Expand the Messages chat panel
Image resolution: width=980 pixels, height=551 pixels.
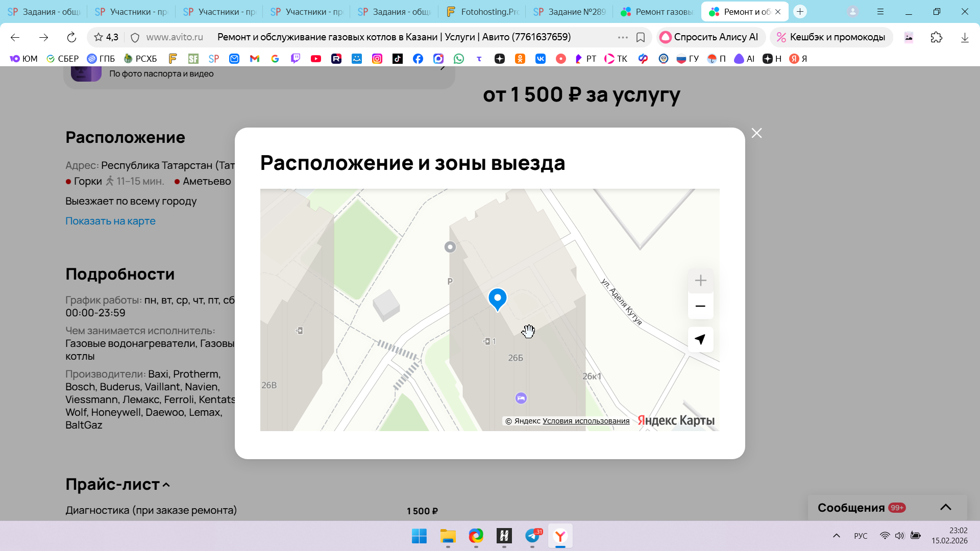click(945, 507)
